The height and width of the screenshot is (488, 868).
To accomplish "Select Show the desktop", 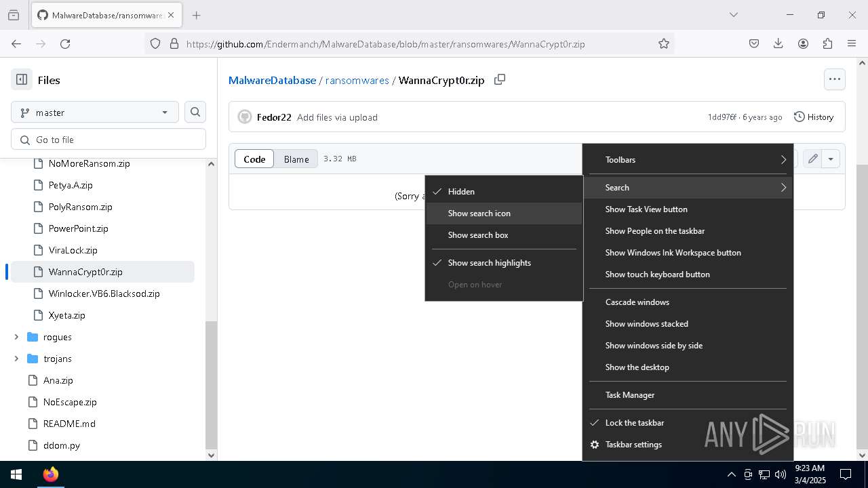I will [x=688, y=367].
